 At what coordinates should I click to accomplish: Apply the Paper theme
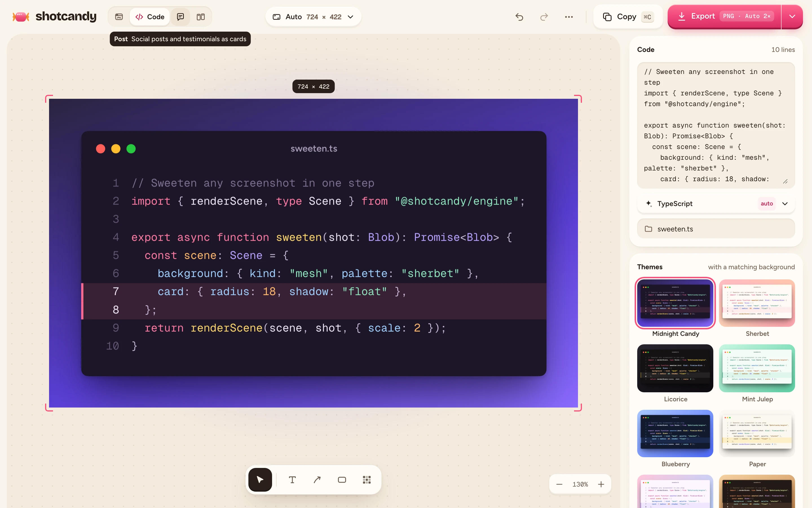point(757,433)
